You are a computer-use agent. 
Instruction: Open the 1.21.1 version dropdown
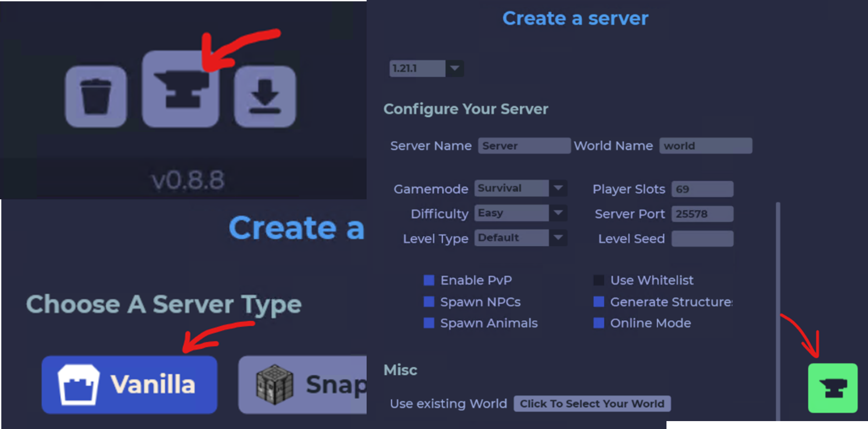tap(454, 68)
